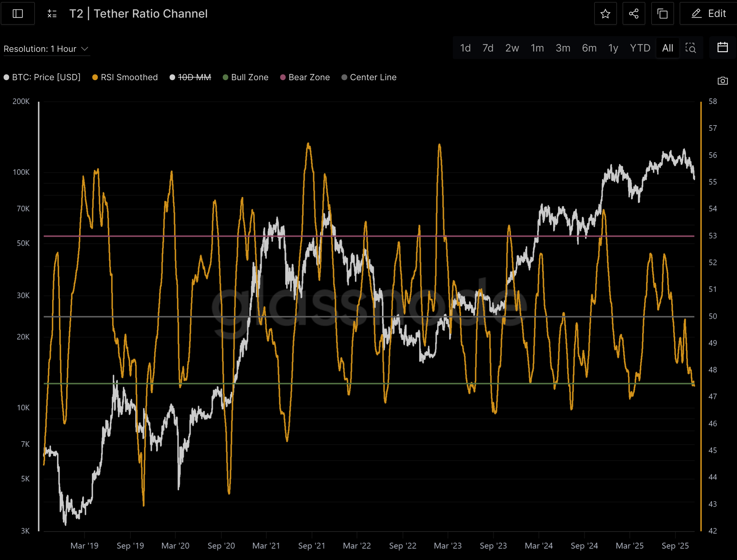Select the 3m time range
Image resolution: width=737 pixels, height=560 pixels.
[x=563, y=48]
